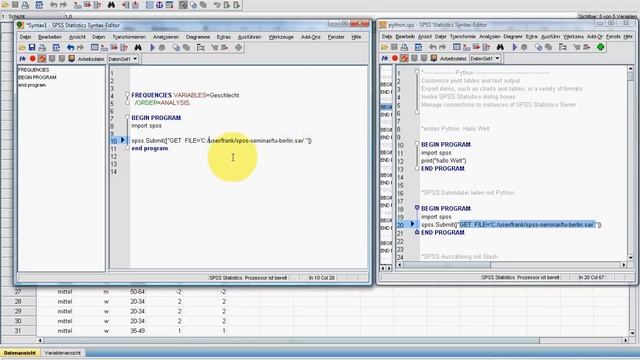This screenshot has width=640, height=360.
Task: Select BEGIN PROGRAM in Syntax1 navigation pane
Action: click(x=37, y=78)
